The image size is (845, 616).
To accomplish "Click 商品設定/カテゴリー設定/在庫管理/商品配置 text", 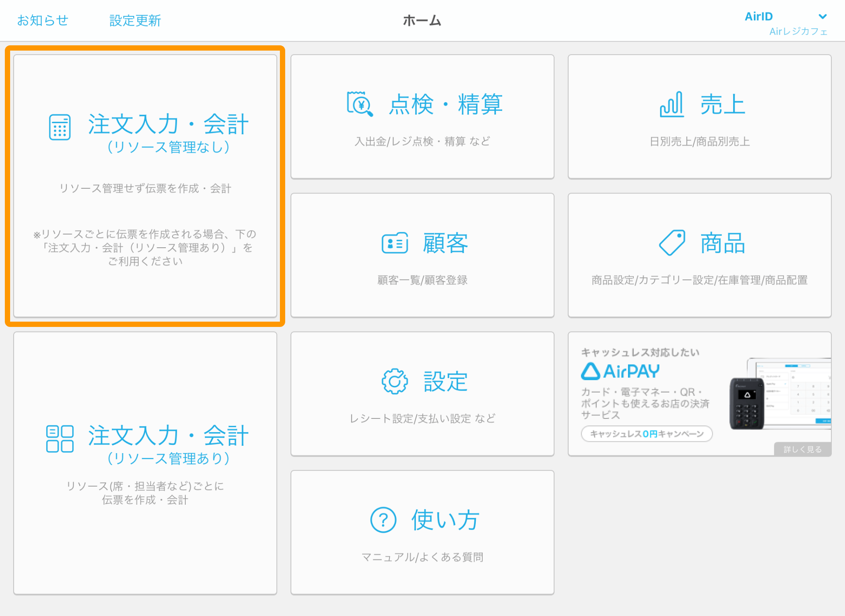I will coord(700,280).
